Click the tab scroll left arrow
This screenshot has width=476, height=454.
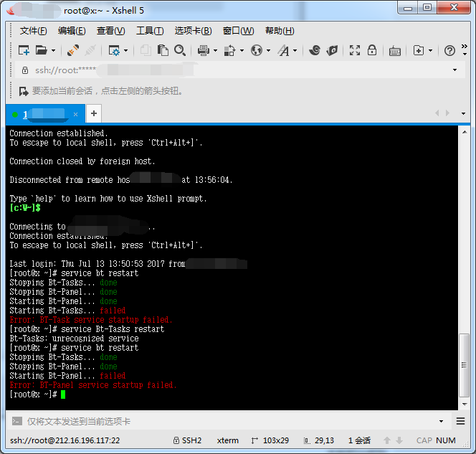coord(437,113)
